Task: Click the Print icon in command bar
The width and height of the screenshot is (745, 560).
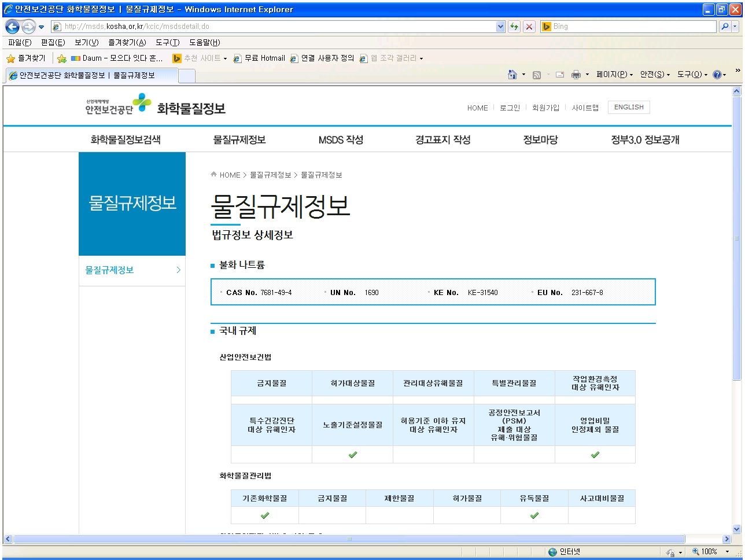Action: tap(576, 75)
